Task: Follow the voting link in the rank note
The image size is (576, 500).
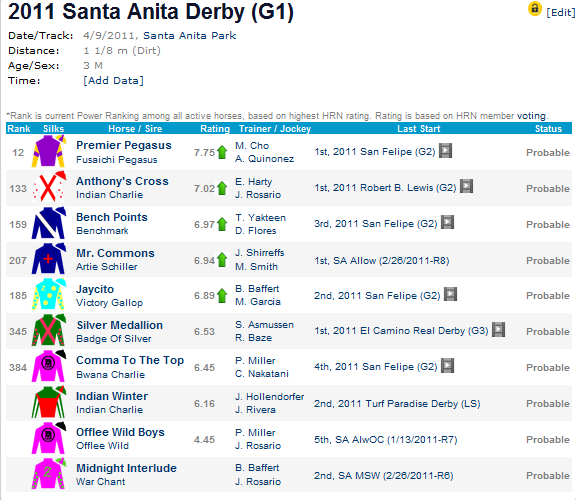Action: point(531,116)
